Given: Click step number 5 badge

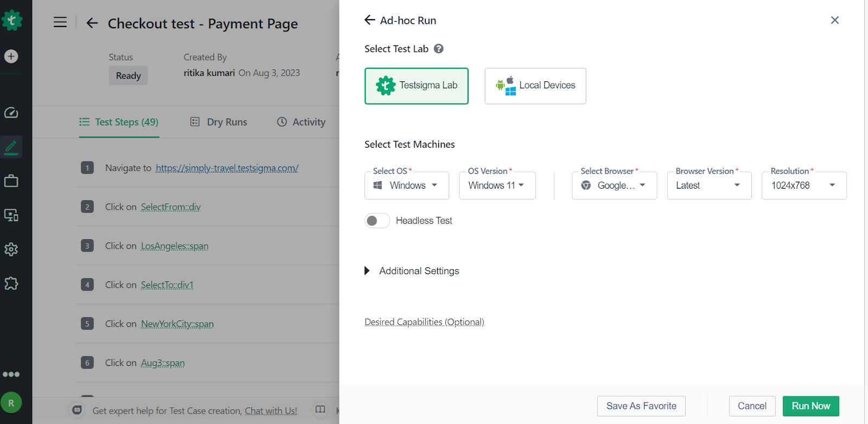Looking at the screenshot, I should (x=87, y=324).
